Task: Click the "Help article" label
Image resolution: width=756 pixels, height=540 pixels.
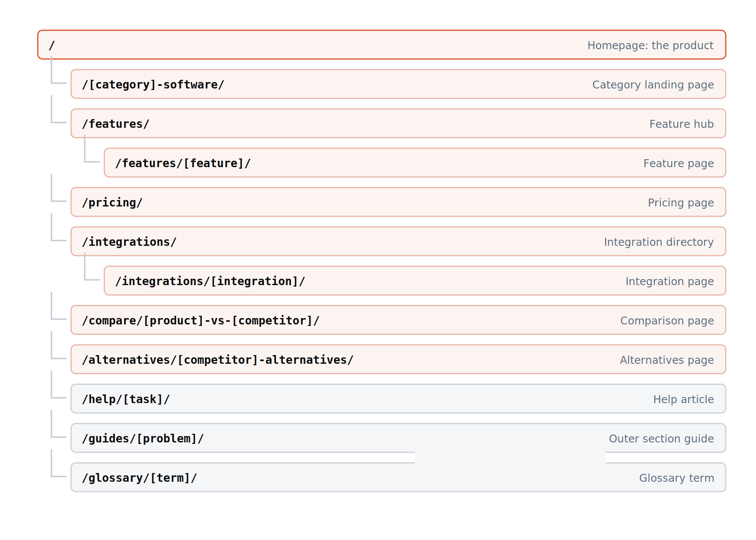Action: pos(683,399)
